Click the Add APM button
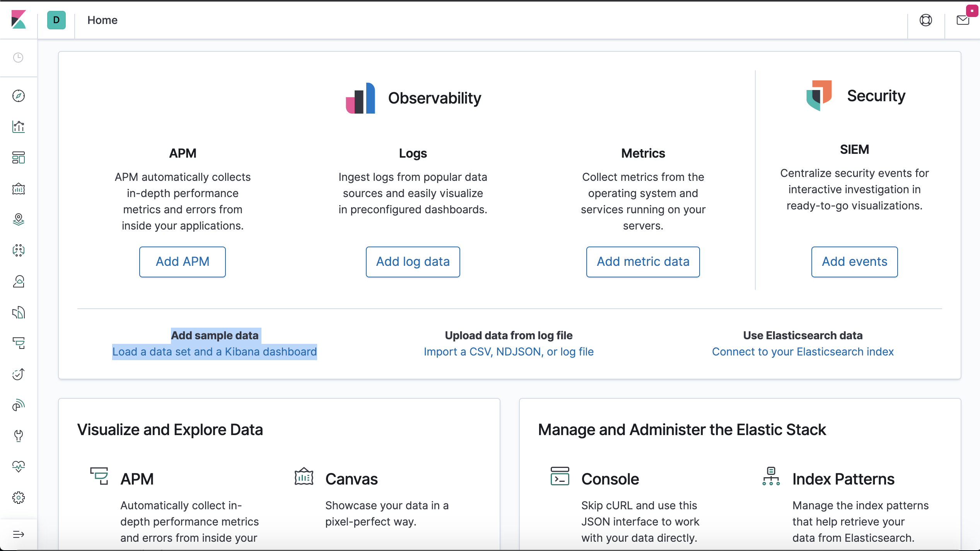The image size is (980, 551). point(183,262)
